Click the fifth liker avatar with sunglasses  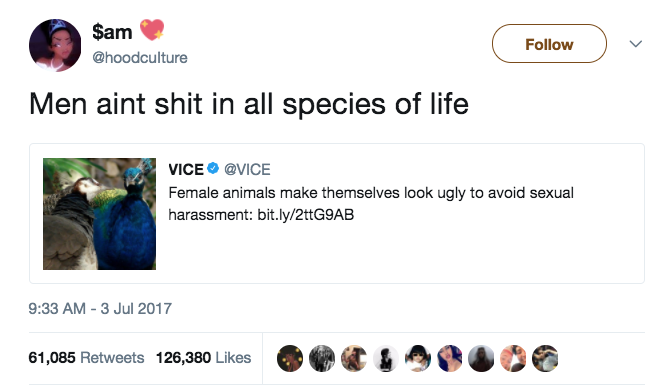click(418, 358)
